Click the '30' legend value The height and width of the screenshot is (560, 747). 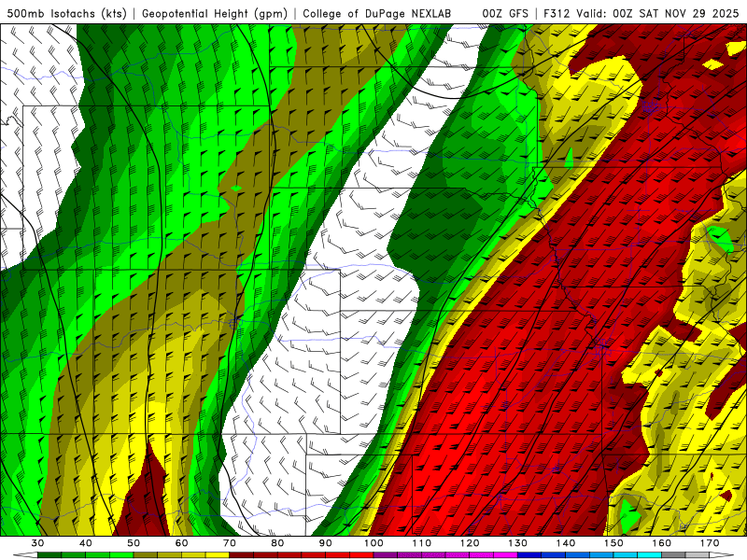click(x=37, y=543)
